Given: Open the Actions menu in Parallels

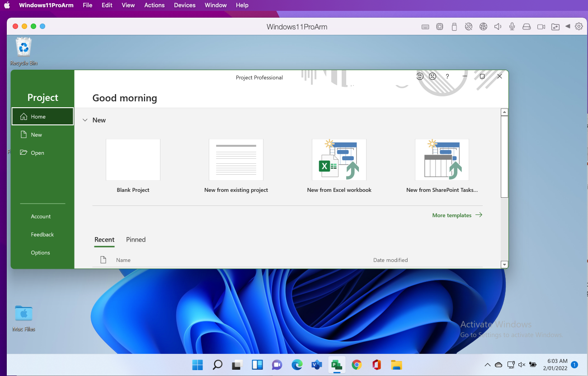Looking at the screenshot, I should click(155, 5).
